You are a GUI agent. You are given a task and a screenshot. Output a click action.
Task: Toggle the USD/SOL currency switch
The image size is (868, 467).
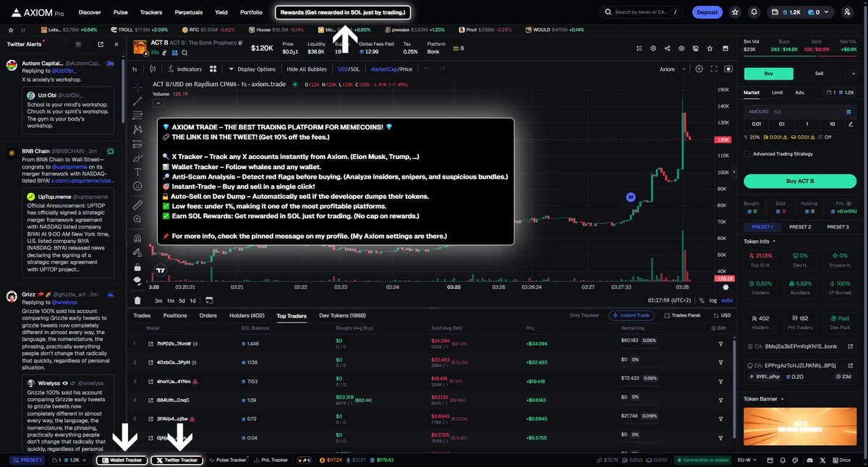coord(349,69)
